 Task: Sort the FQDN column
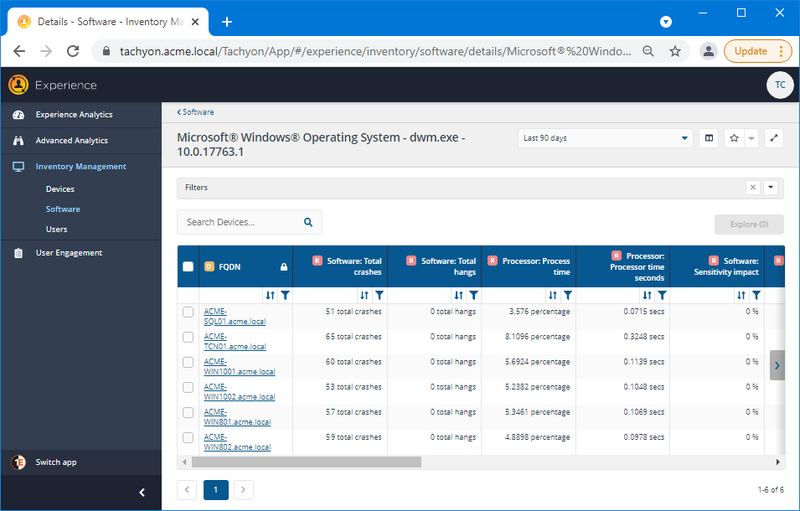pyautogui.click(x=270, y=295)
